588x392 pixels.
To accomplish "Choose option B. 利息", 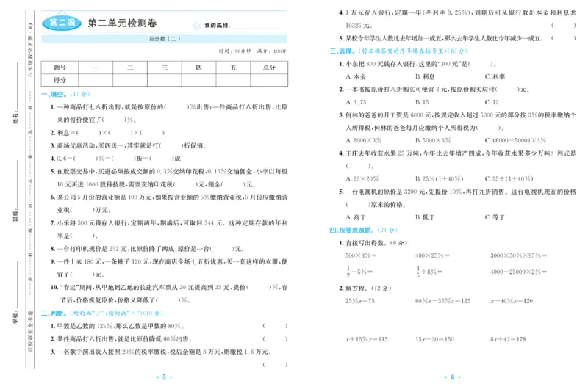I will pos(425,76).
